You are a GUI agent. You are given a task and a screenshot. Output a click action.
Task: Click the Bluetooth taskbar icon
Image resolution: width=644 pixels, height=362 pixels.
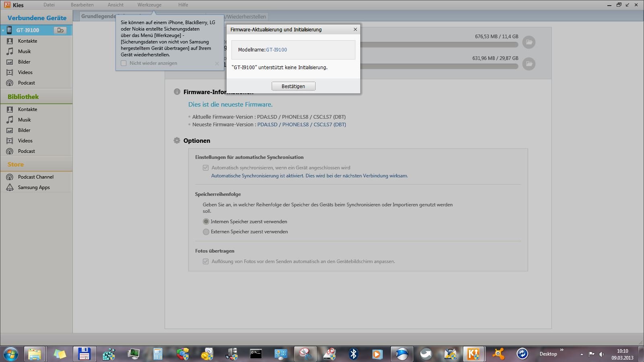tap(353, 354)
